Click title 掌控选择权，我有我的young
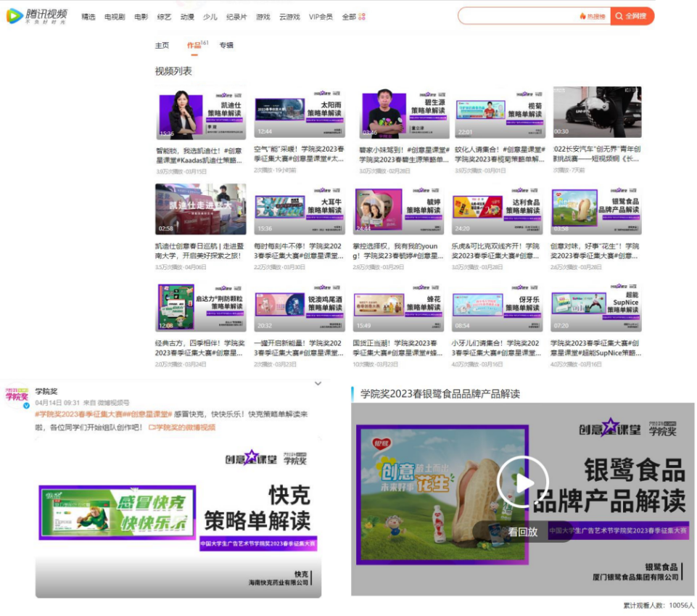The width and height of the screenshot is (697, 616). (x=398, y=251)
